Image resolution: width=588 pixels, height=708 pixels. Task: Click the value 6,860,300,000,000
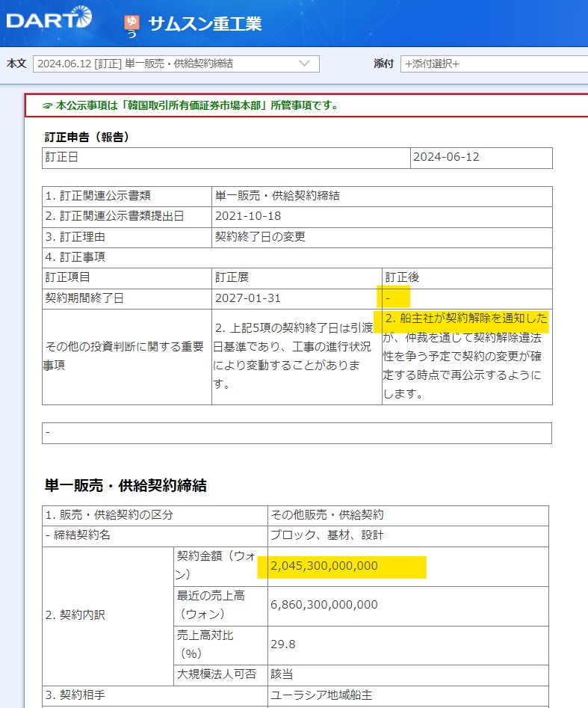pos(324,605)
